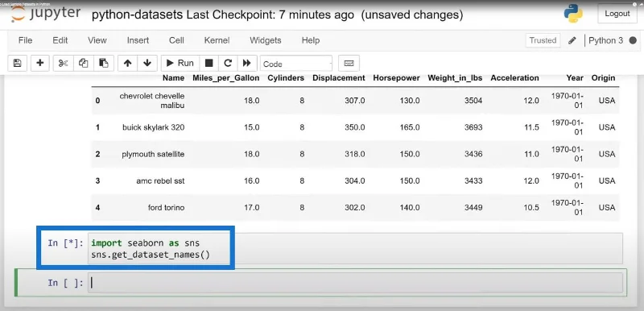Click the Cylinders column header

[286, 77]
